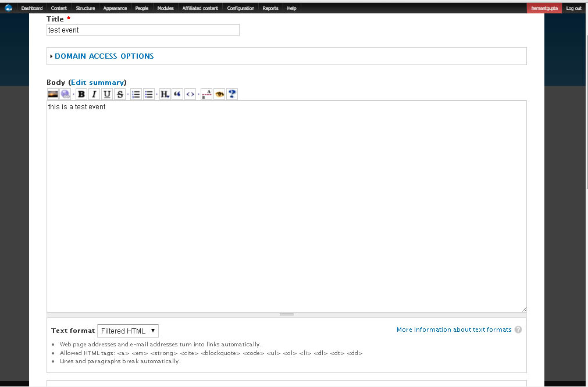Click the textarea resize grippie bar
588x387 pixels.
pos(287,314)
